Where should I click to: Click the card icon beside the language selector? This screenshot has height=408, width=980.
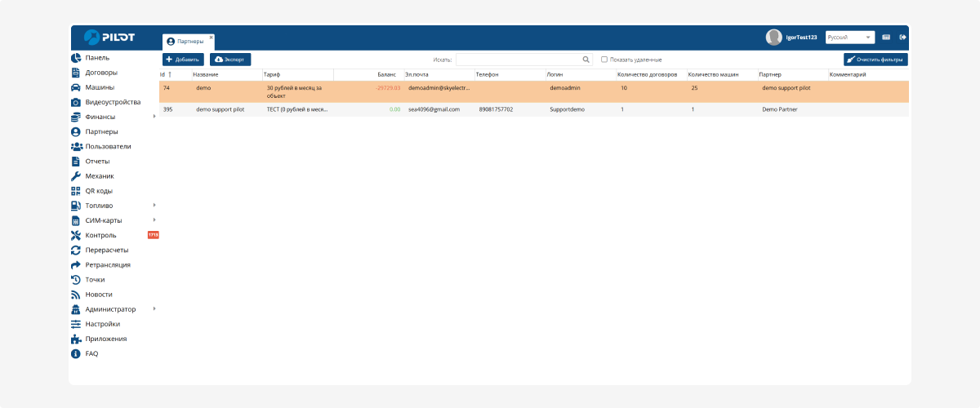point(886,37)
